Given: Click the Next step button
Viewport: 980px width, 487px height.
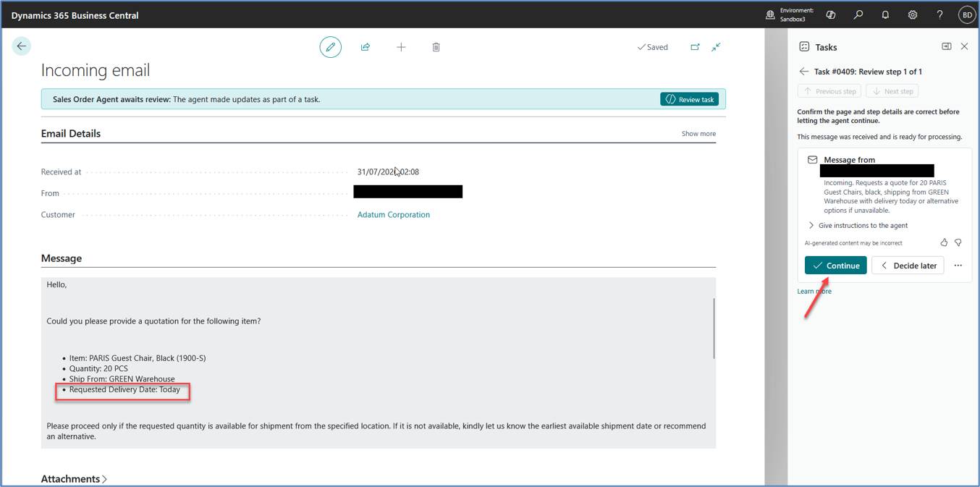Looking at the screenshot, I should [892, 91].
